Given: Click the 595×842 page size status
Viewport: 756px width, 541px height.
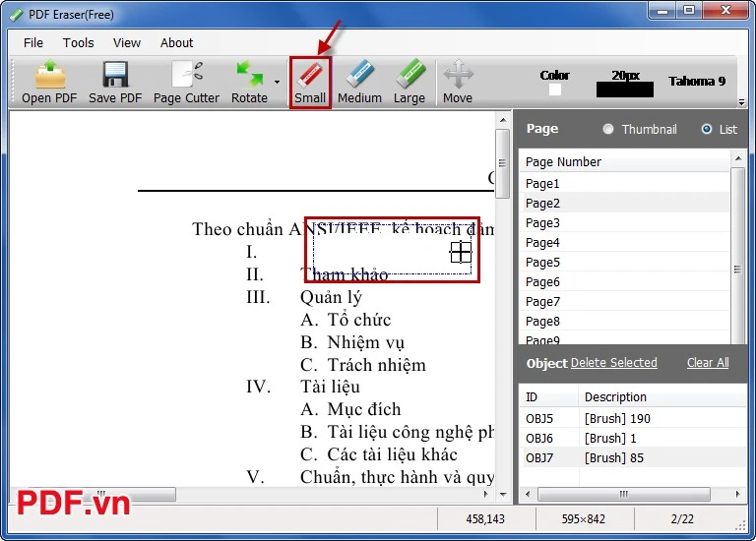Looking at the screenshot, I should [584, 519].
